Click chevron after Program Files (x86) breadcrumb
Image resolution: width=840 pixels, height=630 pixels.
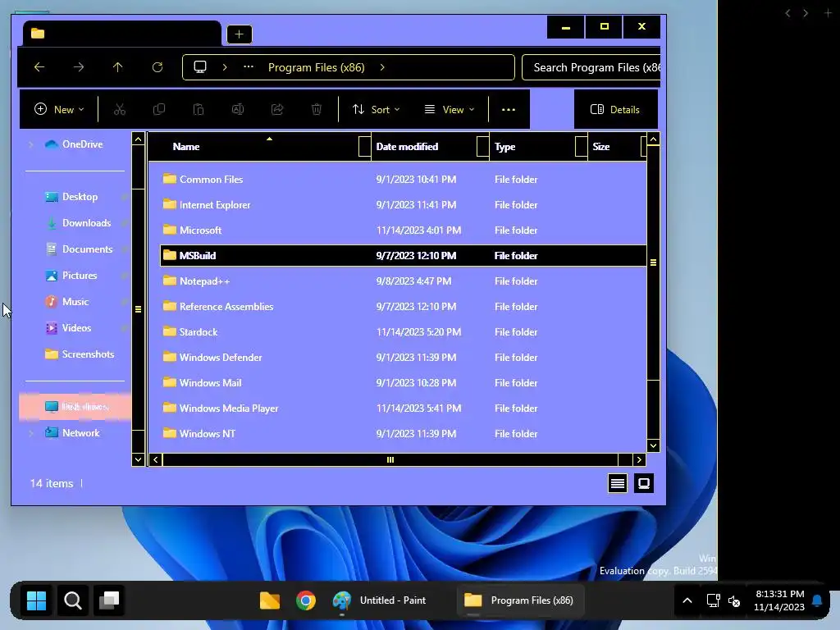[x=382, y=67]
